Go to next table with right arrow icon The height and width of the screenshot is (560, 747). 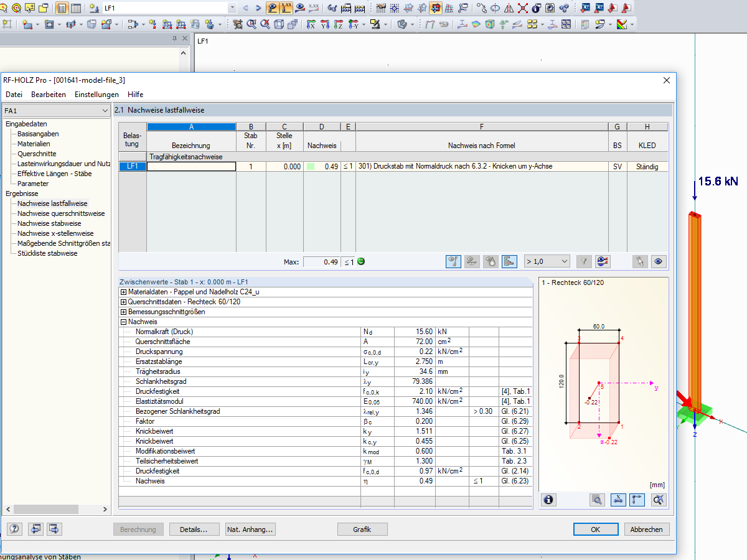[55, 529]
